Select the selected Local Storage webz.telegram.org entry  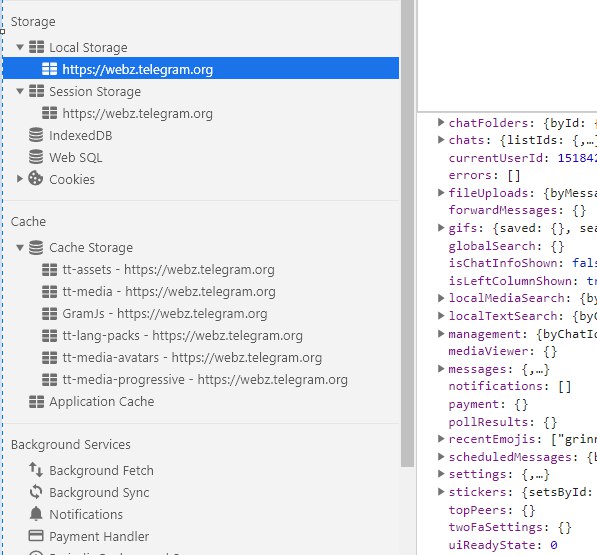[x=201, y=69]
